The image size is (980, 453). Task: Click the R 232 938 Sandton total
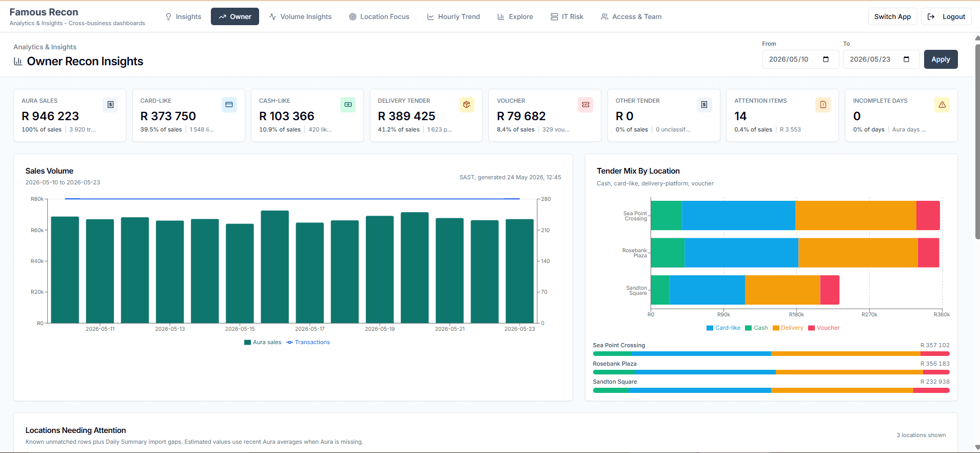[935, 382]
